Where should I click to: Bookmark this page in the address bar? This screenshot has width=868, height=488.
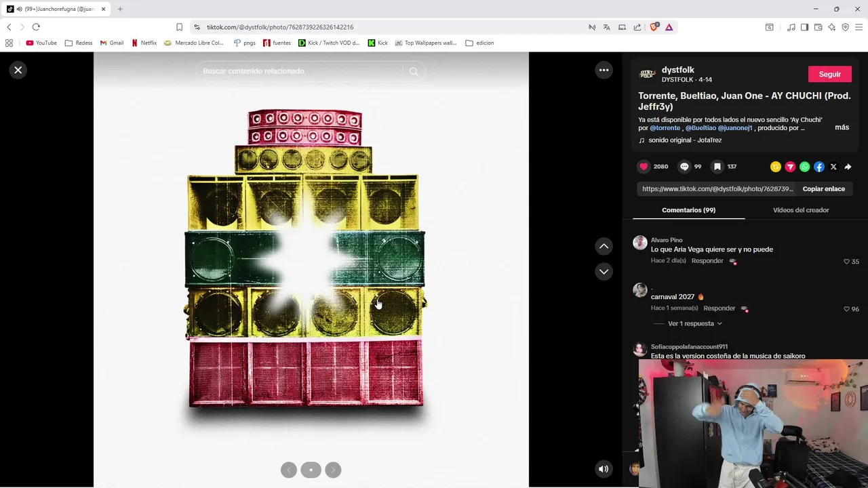179,27
